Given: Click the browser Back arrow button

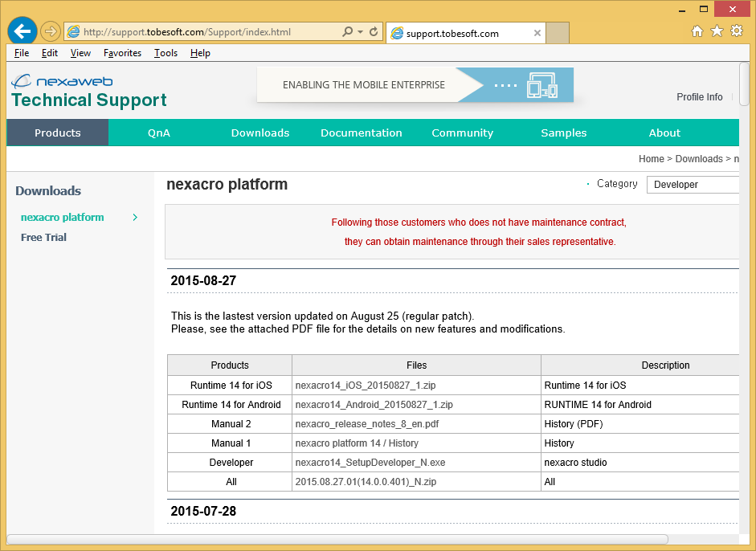Looking at the screenshot, I should pyautogui.click(x=22, y=32).
